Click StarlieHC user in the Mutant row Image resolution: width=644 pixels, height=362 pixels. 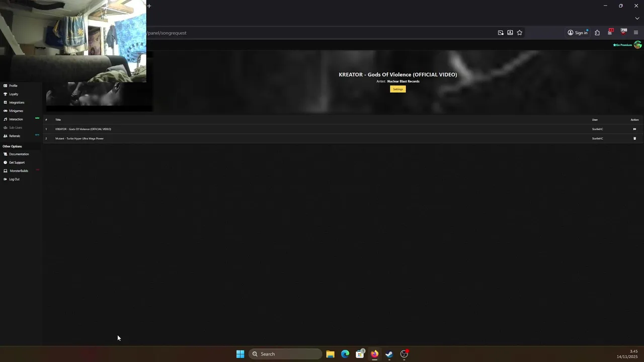(x=597, y=138)
